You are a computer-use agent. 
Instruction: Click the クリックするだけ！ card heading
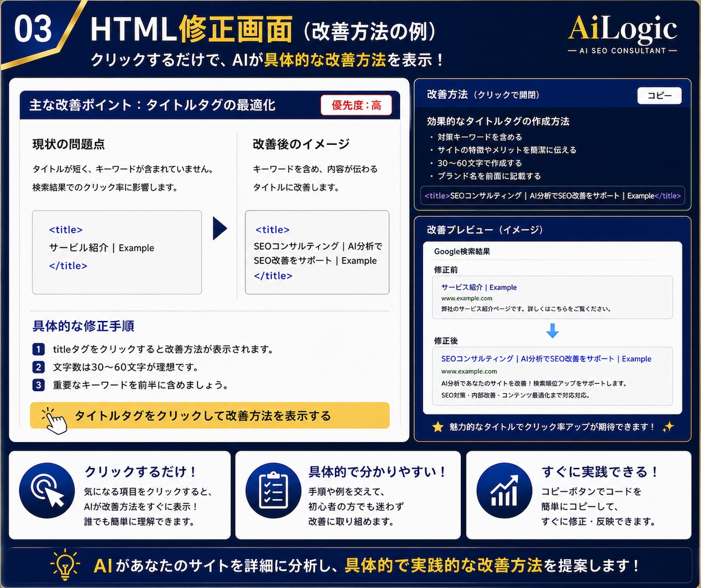point(141,472)
